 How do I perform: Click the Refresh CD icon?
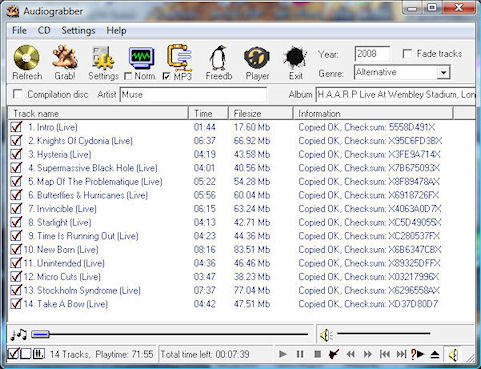coord(27,57)
